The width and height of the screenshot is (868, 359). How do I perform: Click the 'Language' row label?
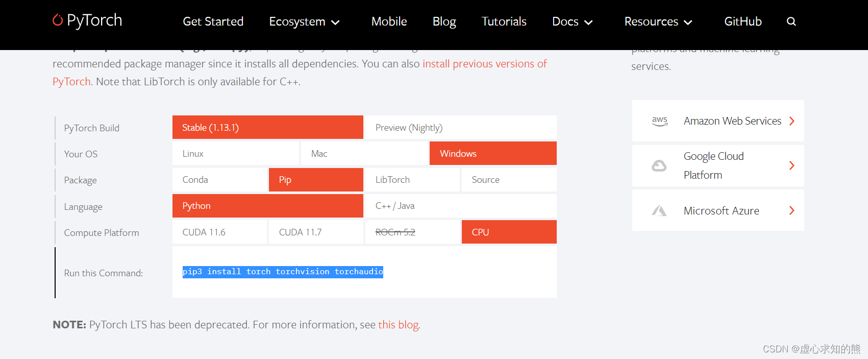tap(83, 207)
